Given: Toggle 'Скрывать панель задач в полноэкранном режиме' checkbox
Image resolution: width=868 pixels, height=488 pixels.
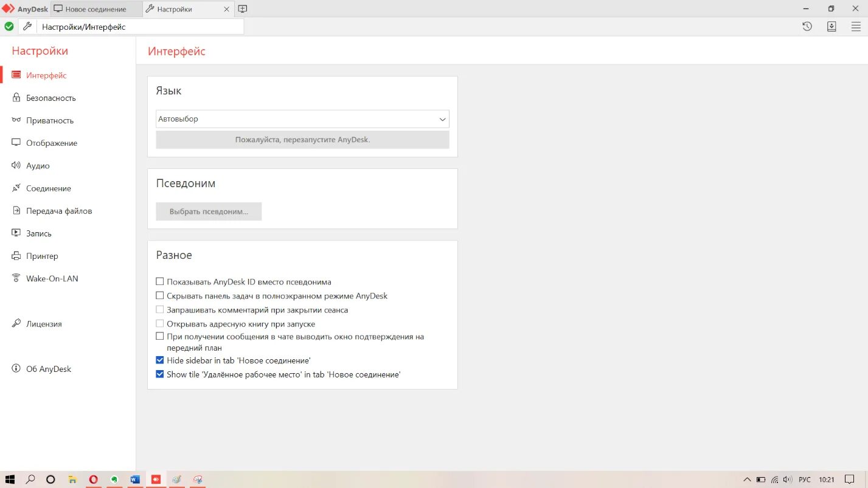Looking at the screenshot, I should [x=160, y=296].
